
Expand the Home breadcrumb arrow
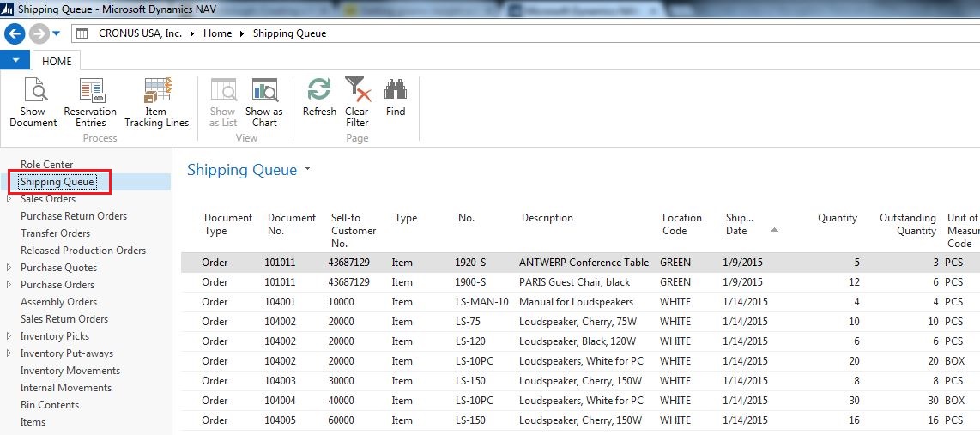pyautogui.click(x=242, y=33)
